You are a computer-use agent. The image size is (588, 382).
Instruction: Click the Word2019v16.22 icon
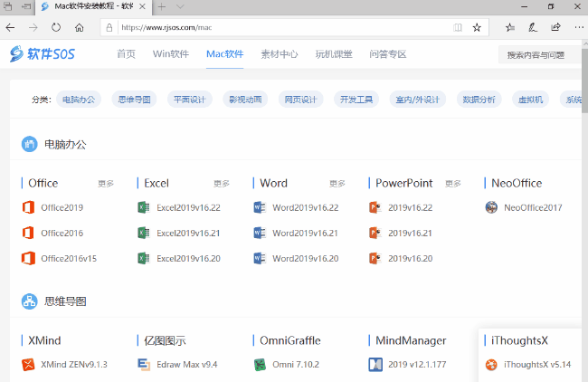260,207
